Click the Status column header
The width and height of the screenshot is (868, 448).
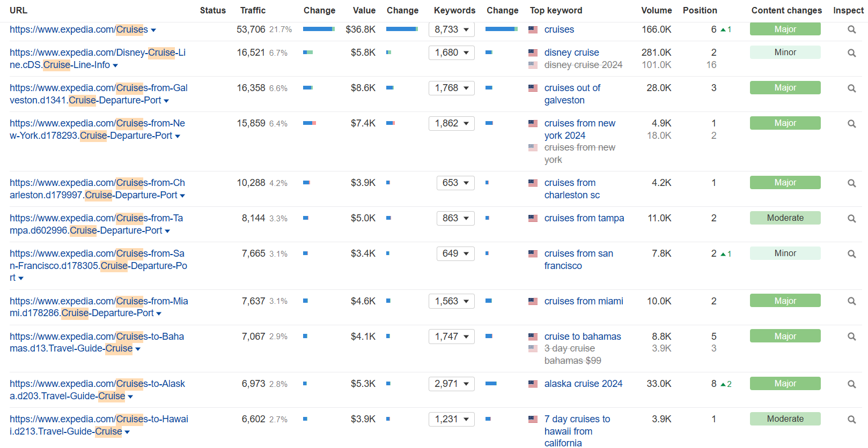[x=213, y=10]
